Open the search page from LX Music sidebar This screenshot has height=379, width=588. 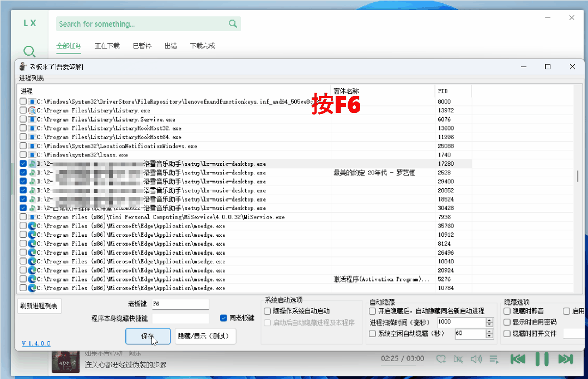pyautogui.click(x=29, y=51)
